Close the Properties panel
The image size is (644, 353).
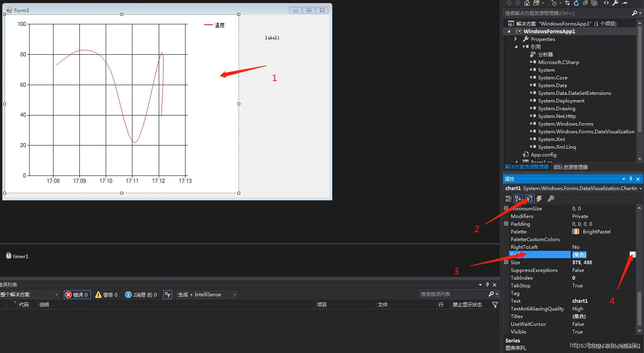tap(638, 179)
